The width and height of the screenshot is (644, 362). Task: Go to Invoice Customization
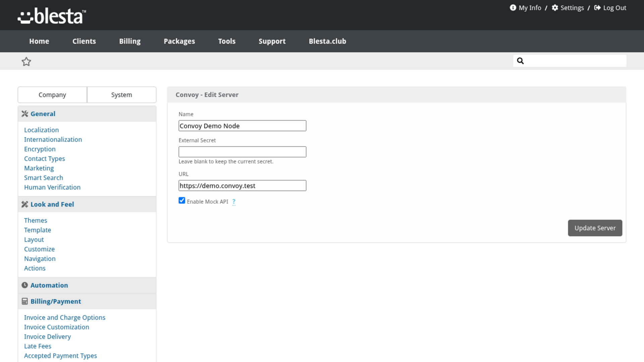click(57, 327)
